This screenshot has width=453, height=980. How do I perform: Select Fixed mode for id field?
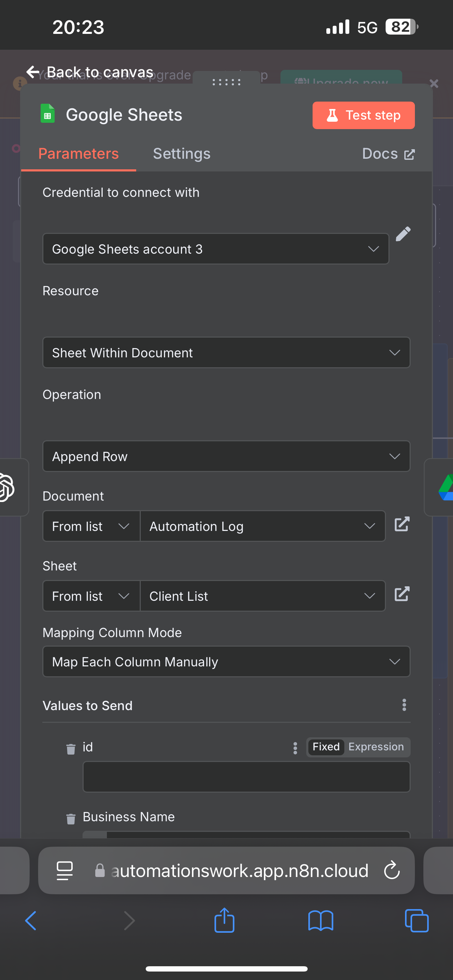(326, 747)
